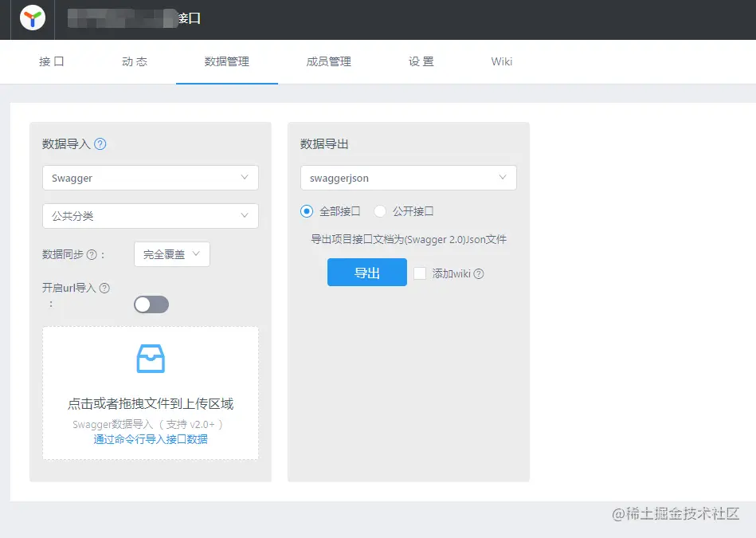
Task: Open the 公共分类 category dropdown
Action: pos(151,216)
